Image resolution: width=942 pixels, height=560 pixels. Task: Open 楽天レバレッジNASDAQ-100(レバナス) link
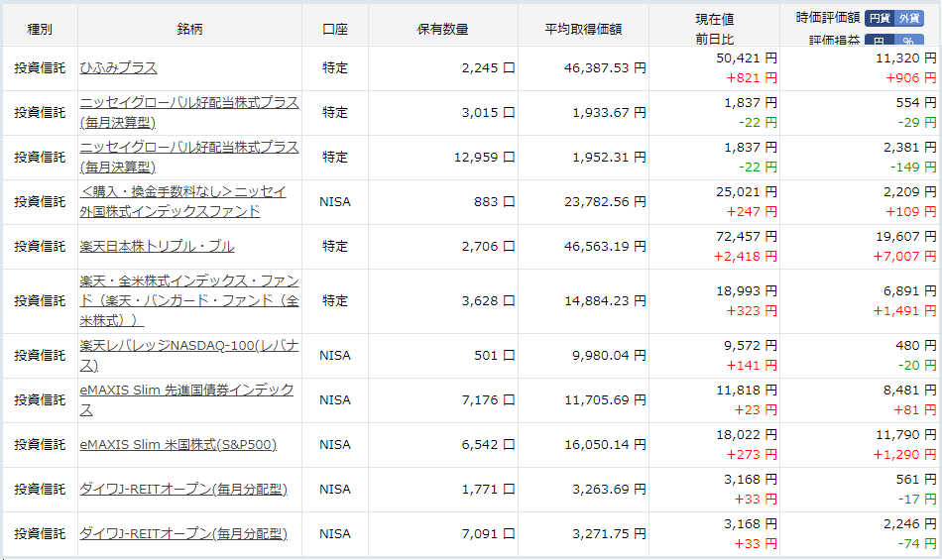point(189,355)
